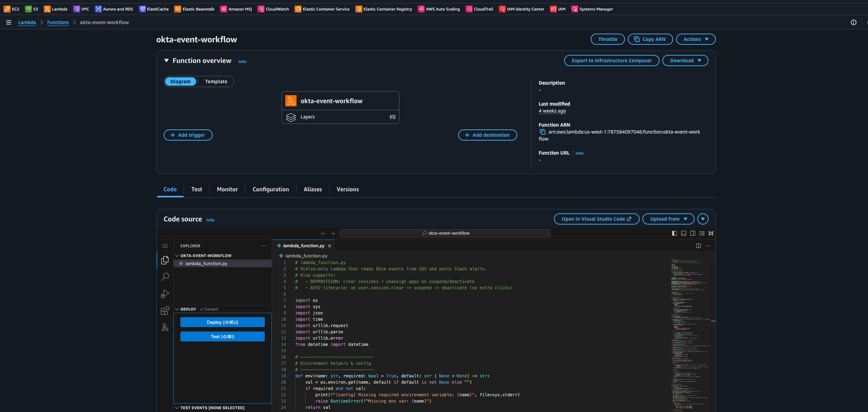Viewport: 868px width, 412px height.
Task: Click the Explorer files icon in sidebar
Action: click(x=165, y=260)
